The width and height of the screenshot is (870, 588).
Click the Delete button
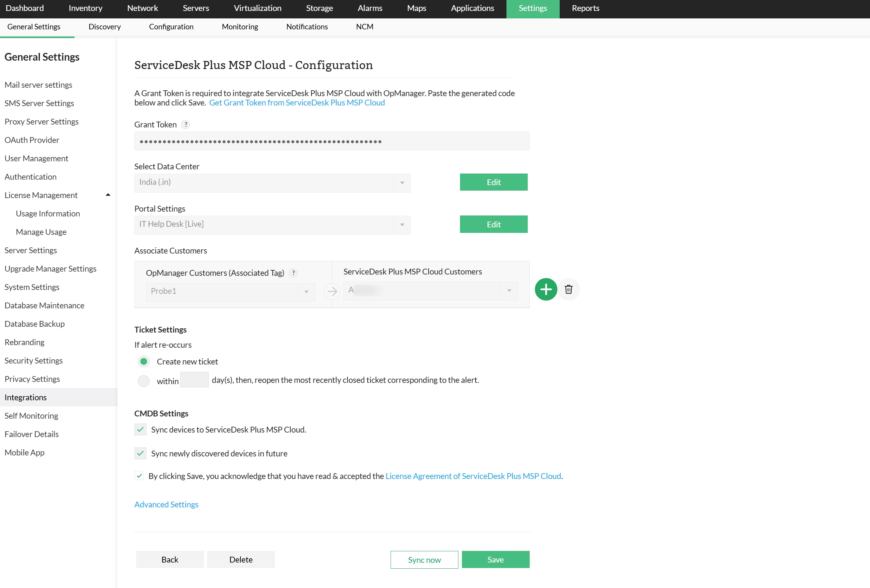click(x=241, y=560)
